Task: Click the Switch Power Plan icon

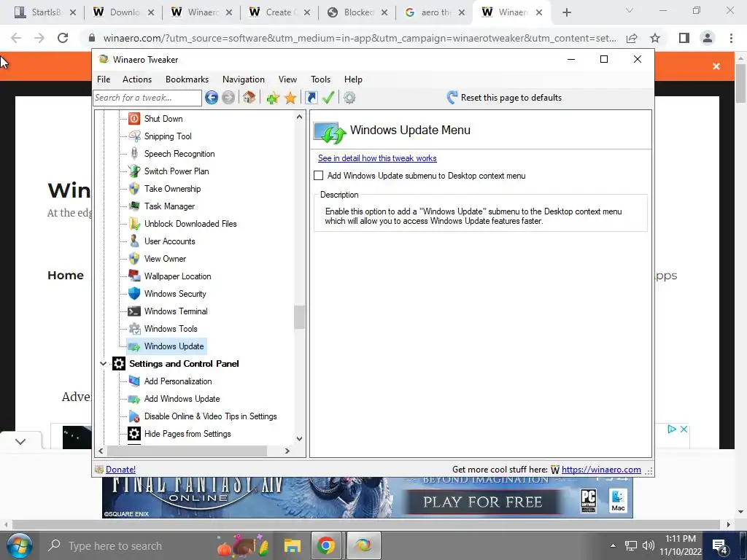Action: [134, 171]
